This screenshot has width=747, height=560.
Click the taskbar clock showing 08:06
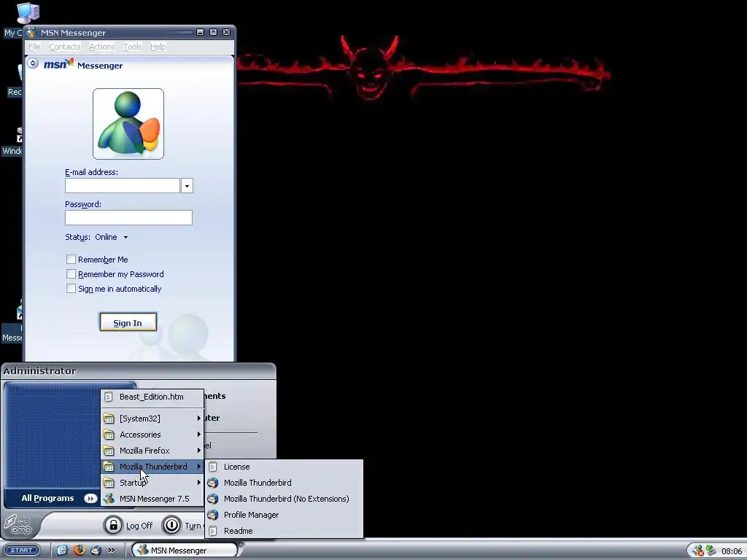coord(731,551)
